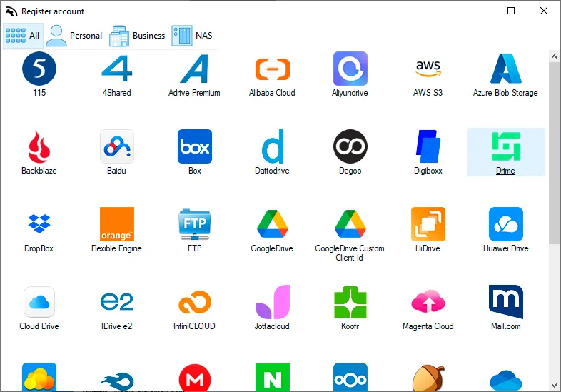Select the green N Naver icon
Viewport: 561px width, 392px height.
[x=272, y=377]
